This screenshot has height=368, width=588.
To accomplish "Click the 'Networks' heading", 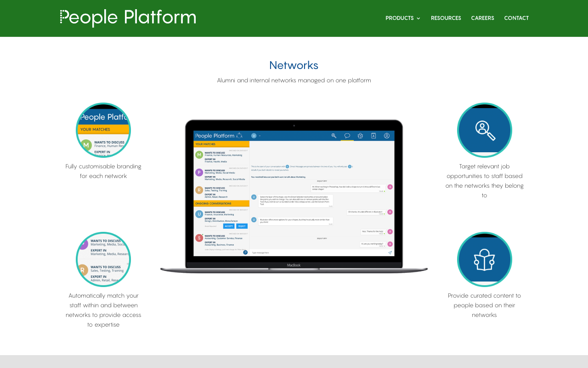I will (x=294, y=65).
